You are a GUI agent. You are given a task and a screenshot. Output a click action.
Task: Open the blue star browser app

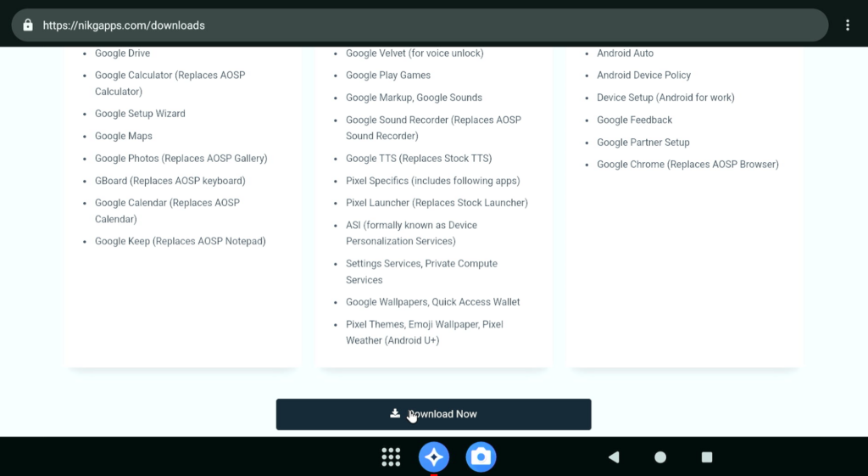pos(434,457)
